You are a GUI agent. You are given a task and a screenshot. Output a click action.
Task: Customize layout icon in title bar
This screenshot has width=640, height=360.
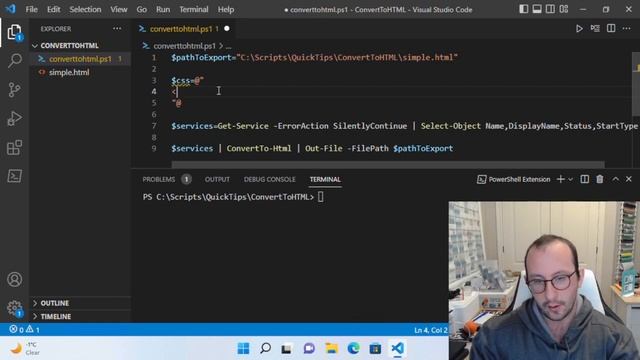(564, 9)
